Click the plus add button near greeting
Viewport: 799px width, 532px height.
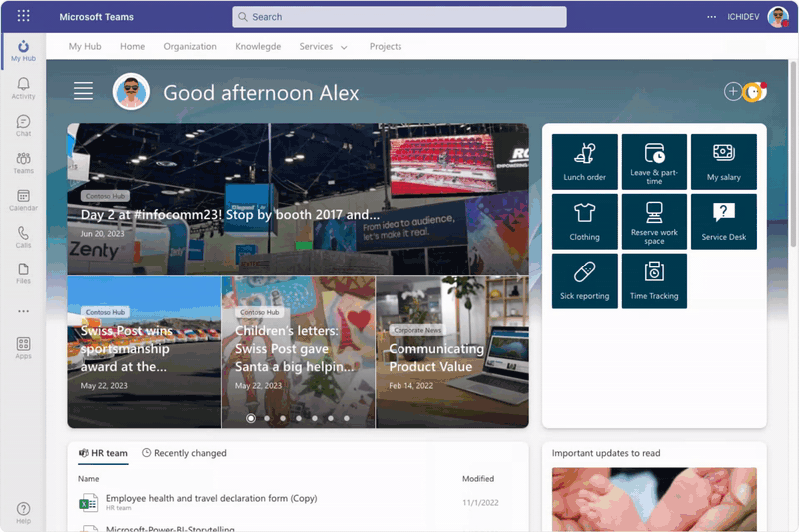[x=733, y=92]
